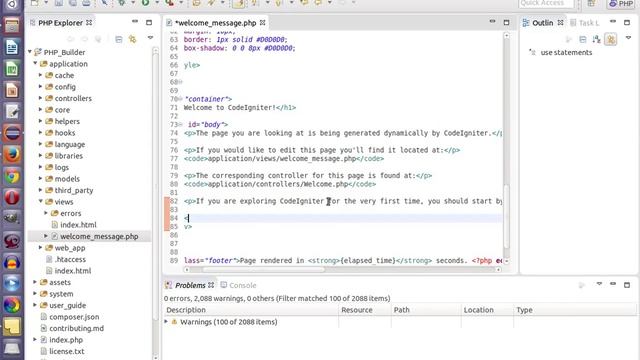Select the models folder icon
The height and width of the screenshot is (360, 640).
pyautogui.click(x=49, y=179)
